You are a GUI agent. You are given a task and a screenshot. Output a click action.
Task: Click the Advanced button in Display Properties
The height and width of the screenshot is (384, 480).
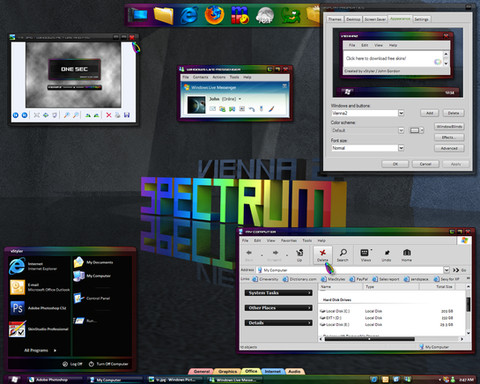tap(449, 148)
